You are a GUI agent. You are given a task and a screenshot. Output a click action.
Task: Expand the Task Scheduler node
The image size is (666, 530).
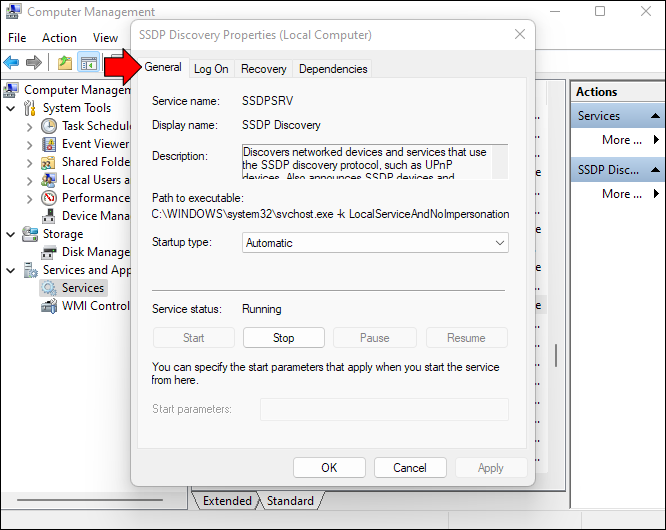pyautogui.click(x=29, y=127)
